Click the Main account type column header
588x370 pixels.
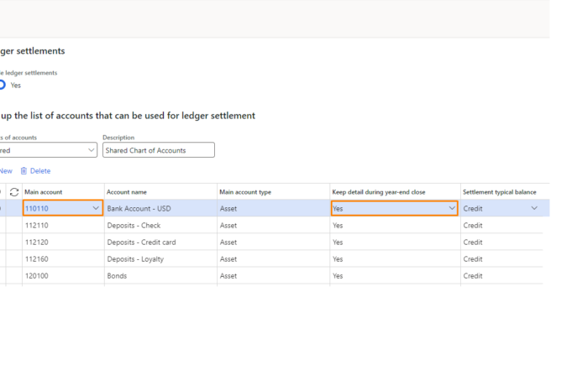pos(245,192)
